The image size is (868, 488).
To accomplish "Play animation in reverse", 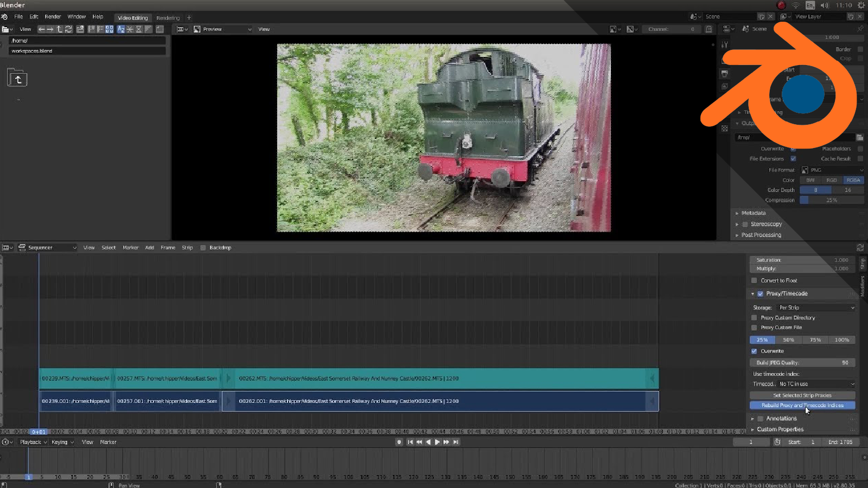I will click(x=429, y=442).
